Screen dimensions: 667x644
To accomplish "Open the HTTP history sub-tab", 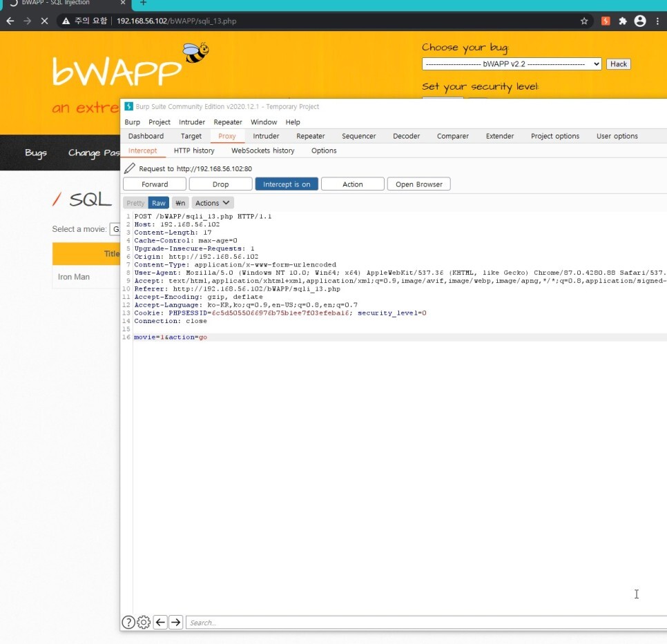I will coord(194,150).
